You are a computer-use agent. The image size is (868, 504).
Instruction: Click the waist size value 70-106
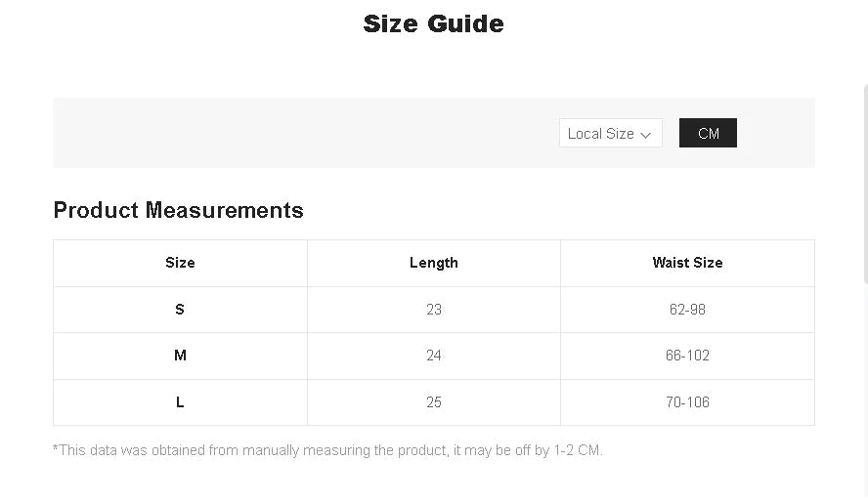(687, 402)
